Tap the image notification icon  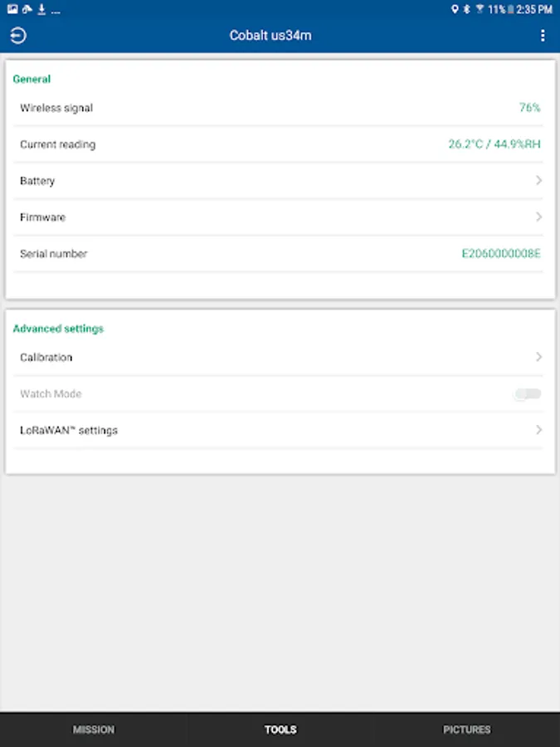[12, 9]
